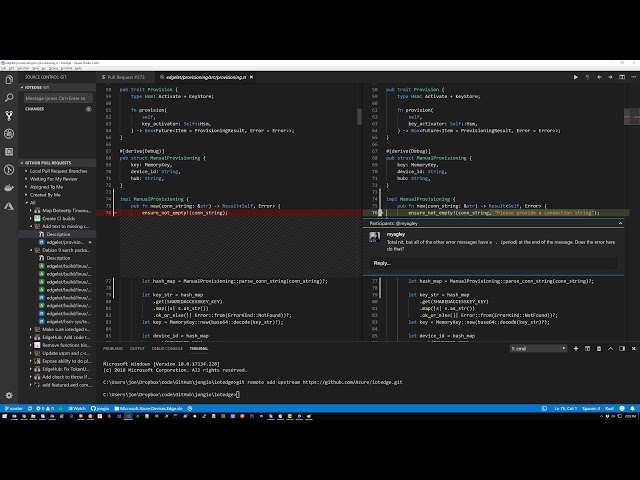Split the terminal panel
Screen dimensions: 640x480
coord(587,349)
